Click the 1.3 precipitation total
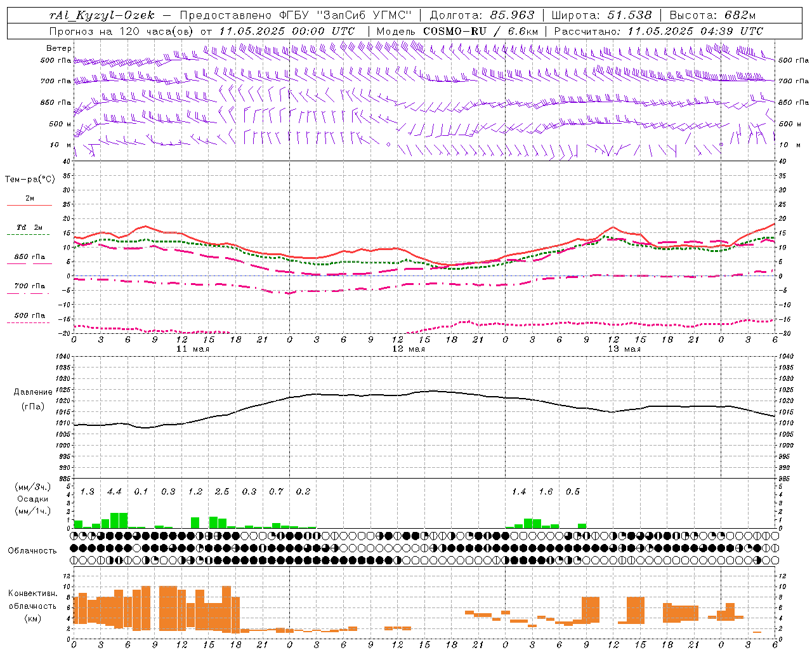812x650 pixels. click(87, 491)
